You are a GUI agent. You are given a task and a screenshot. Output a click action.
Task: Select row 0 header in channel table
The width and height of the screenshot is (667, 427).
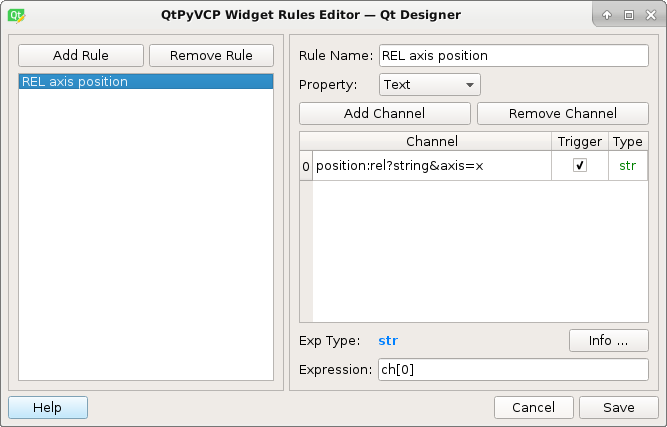pos(306,166)
